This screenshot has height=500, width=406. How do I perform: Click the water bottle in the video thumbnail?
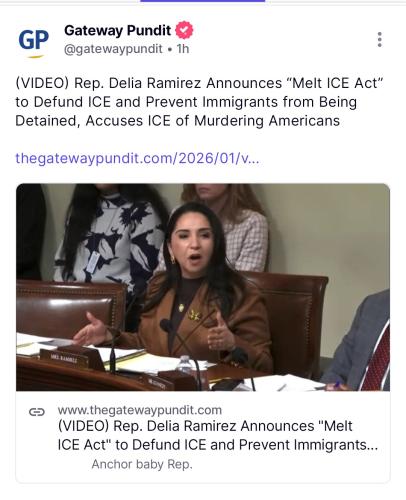tap(184, 365)
